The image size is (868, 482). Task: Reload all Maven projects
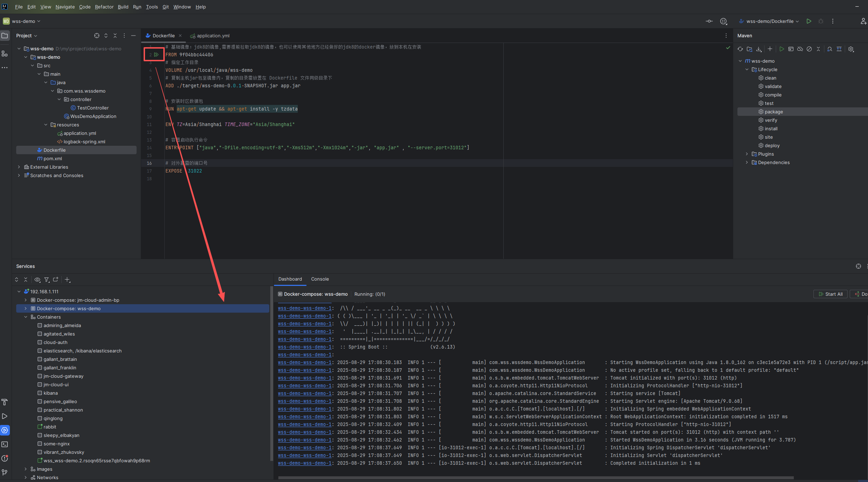tap(740, 49)
